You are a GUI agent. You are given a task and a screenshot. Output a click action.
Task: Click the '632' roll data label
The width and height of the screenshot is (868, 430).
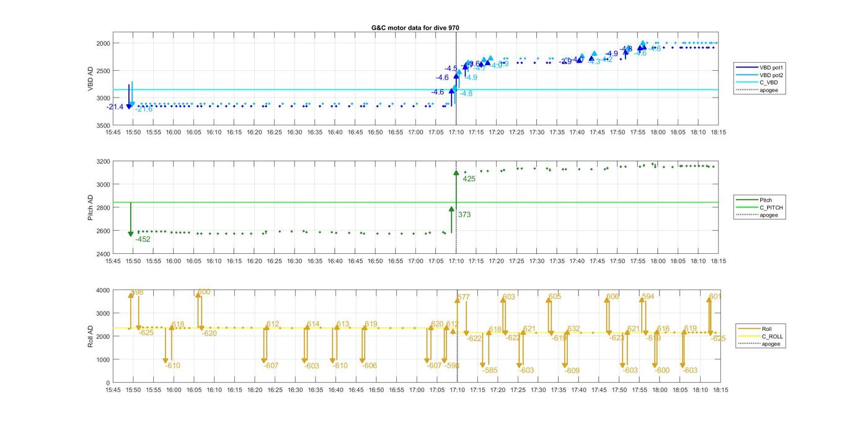click(573, 329)
